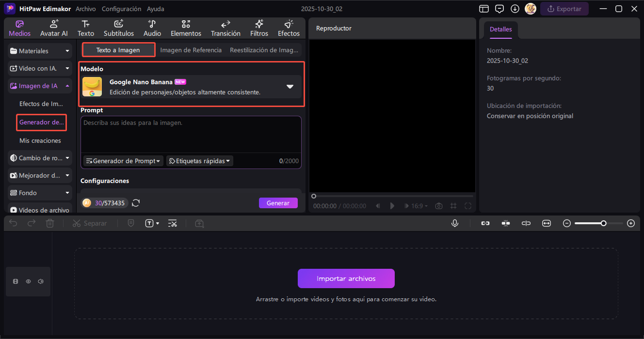Click the zoom-in plus icon on timeline

point(630,223)
